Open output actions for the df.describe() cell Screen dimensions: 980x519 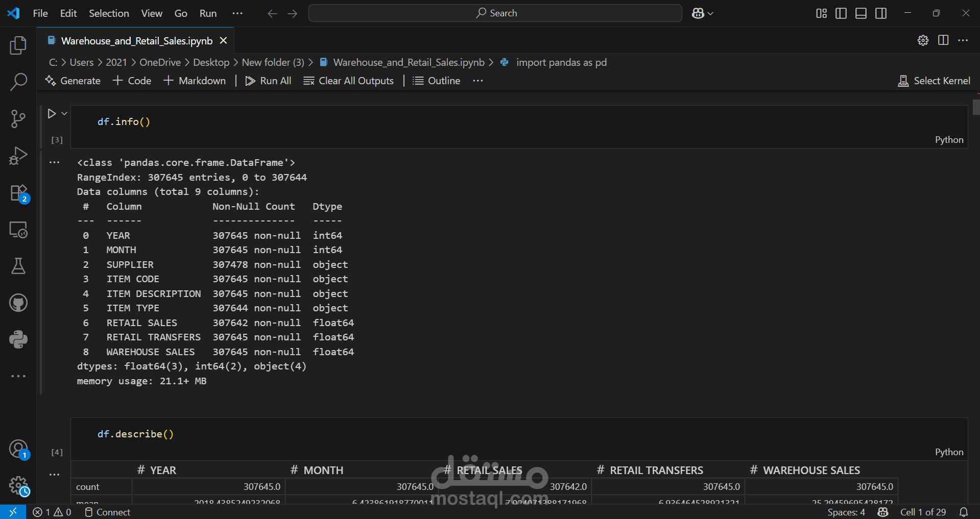(x=55, y=475)
